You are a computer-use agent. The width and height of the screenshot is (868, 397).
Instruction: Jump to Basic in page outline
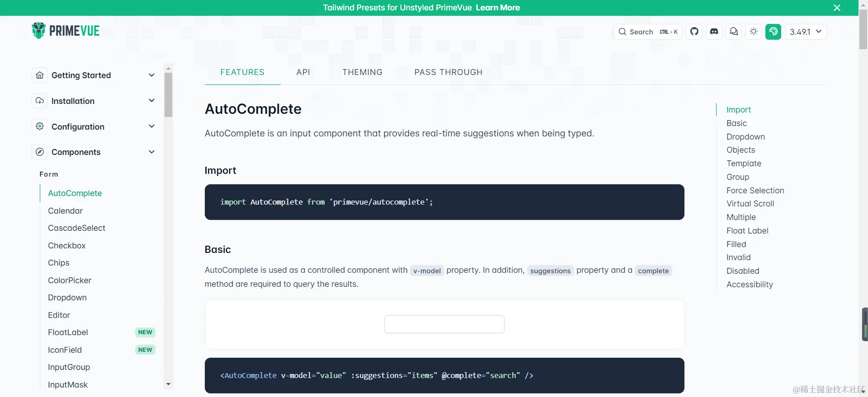click(x=737, y=123)
